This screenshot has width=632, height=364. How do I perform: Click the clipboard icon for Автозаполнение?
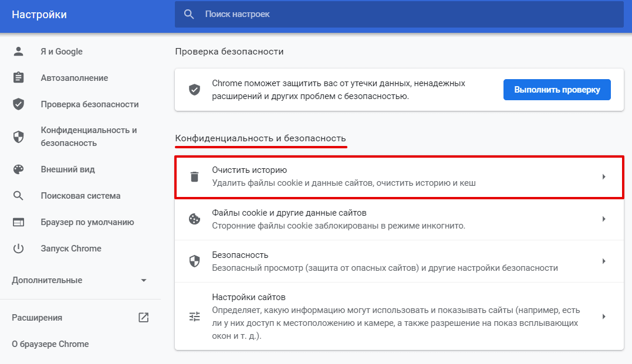pyautogui.click(x=18, y=77)
